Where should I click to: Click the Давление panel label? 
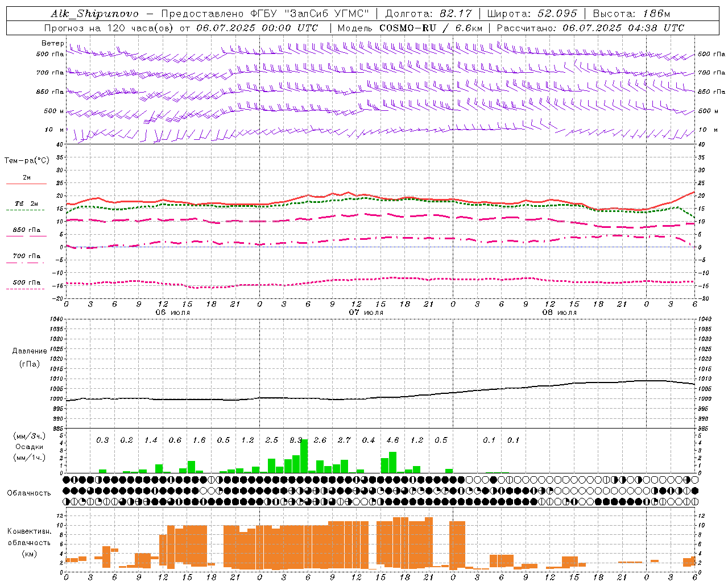pyautogui.click(x=30, y=351)
